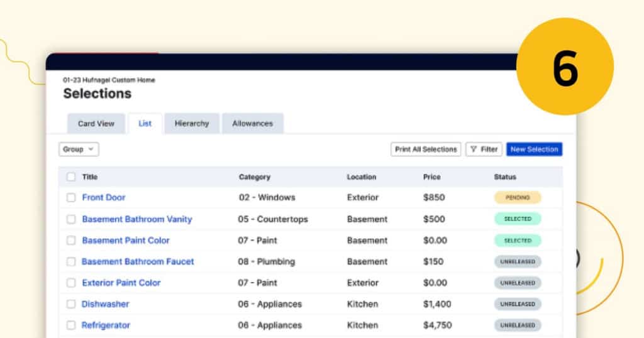Open the Exterior Paint Color selection
The image size is (644, 338).
pos(121,283)
